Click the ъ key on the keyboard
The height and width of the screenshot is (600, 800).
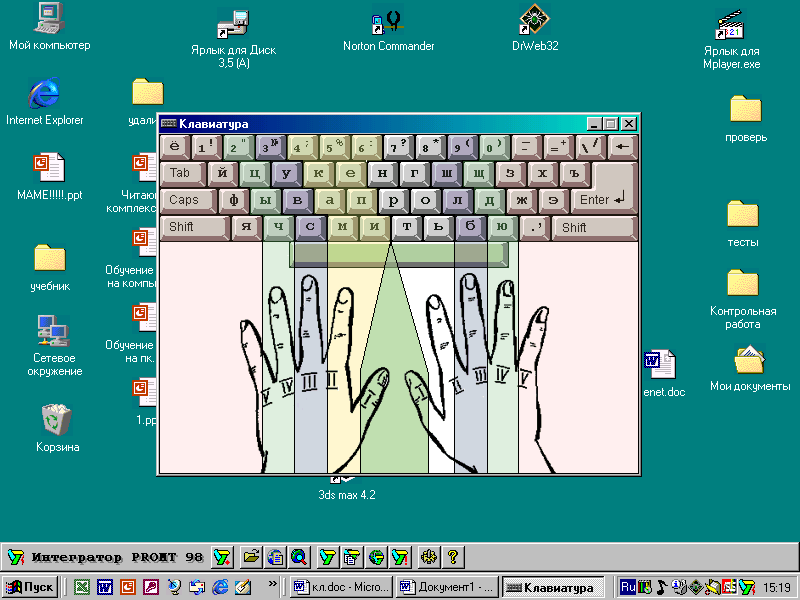pos(574,173)
